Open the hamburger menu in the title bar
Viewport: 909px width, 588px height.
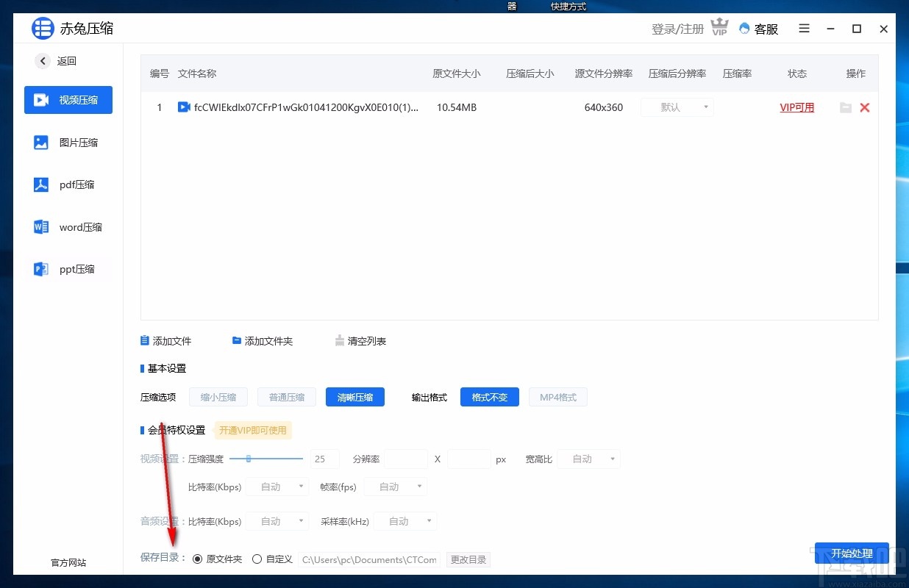(804, 29)
